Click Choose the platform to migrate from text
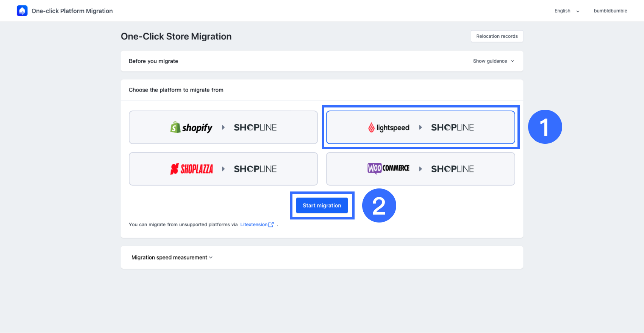This screenshot has height=333, width=644. 176,90
